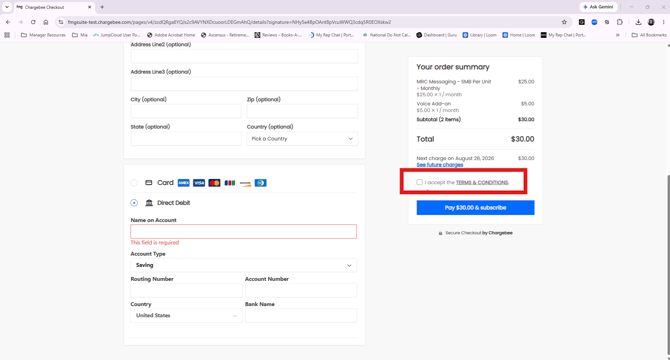Click Pay $30.00 & subscribe button
The image size is (670, 360).
point(475,208)
